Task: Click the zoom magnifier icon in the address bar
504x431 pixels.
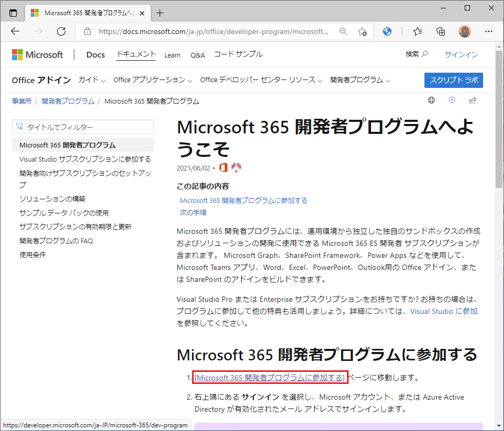Action: point(343,31)
